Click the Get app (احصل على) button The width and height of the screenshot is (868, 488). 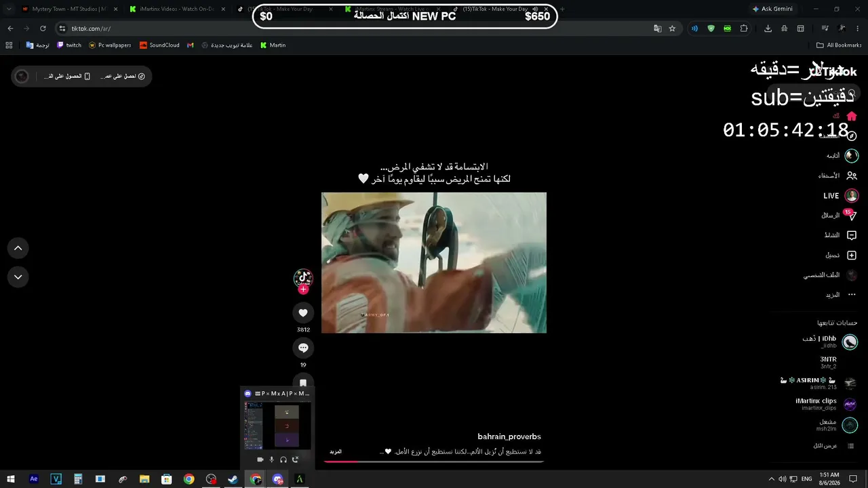122,77
